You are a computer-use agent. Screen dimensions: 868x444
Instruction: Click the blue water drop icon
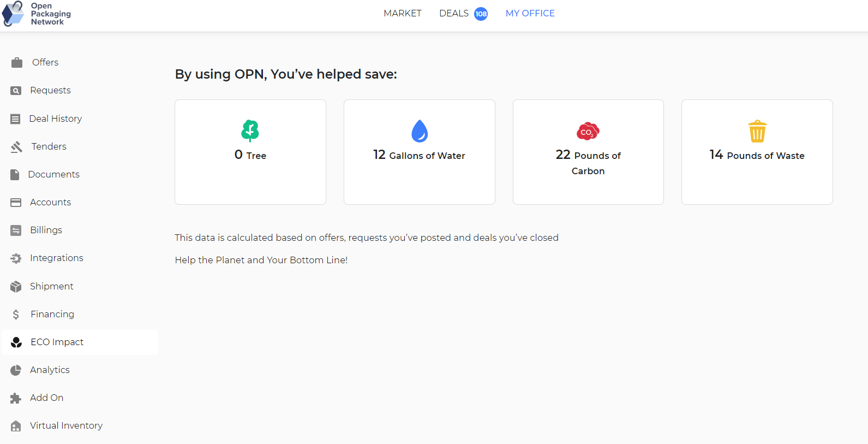[419, 131]
